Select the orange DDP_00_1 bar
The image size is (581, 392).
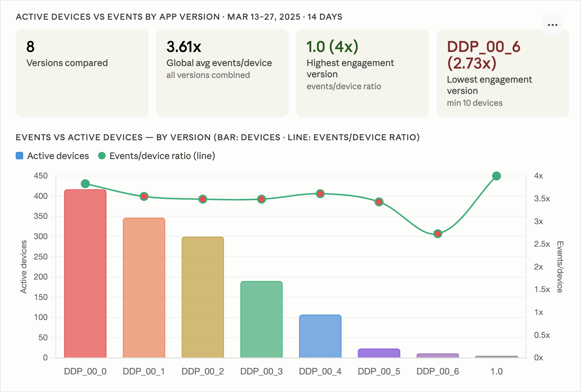pos(144,288)
